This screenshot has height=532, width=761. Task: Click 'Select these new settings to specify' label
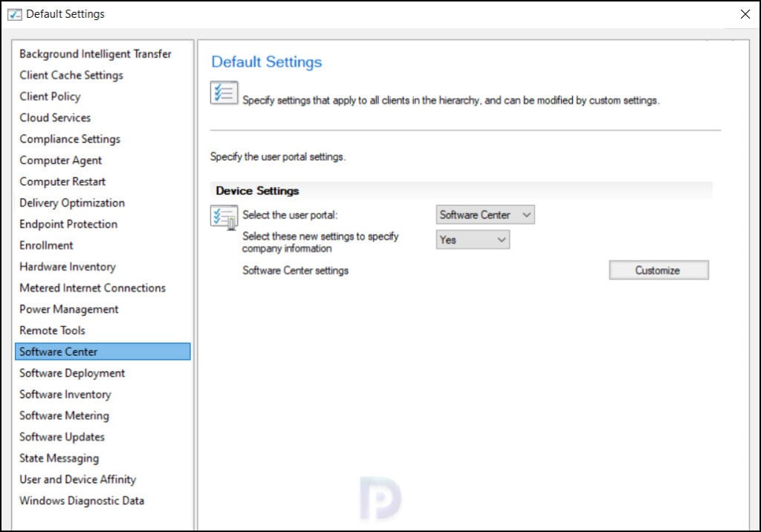(320, 236)
